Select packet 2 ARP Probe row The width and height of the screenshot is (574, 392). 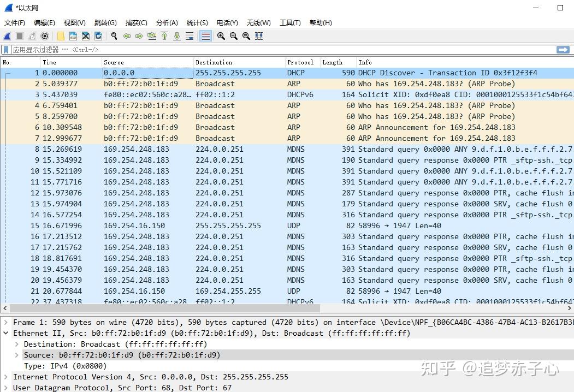(x=287, y=84)
